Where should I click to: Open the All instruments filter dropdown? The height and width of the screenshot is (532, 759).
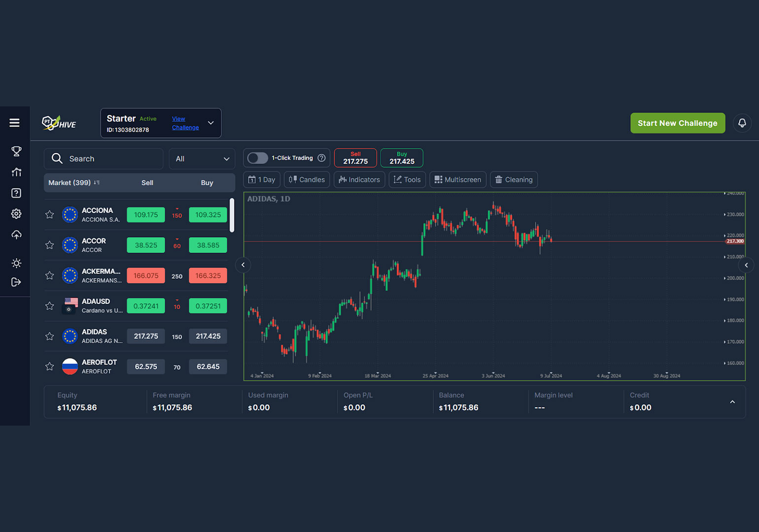202,159
